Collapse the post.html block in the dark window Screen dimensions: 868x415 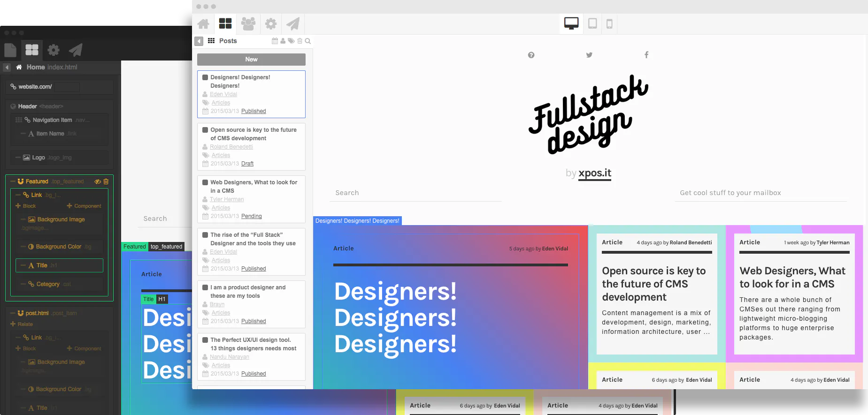click(x=13, y=313)
